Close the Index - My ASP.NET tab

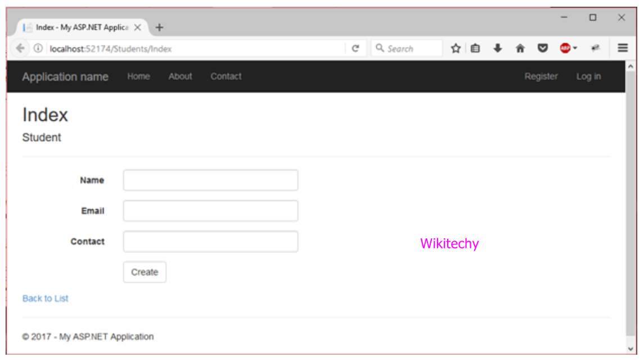pos(138,28)
